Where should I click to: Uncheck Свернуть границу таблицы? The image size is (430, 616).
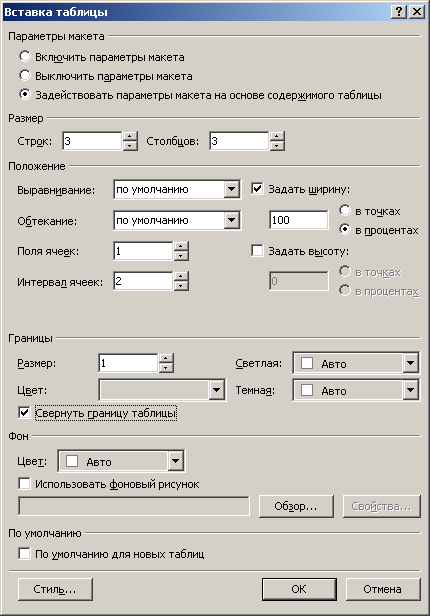coord(24,413)
